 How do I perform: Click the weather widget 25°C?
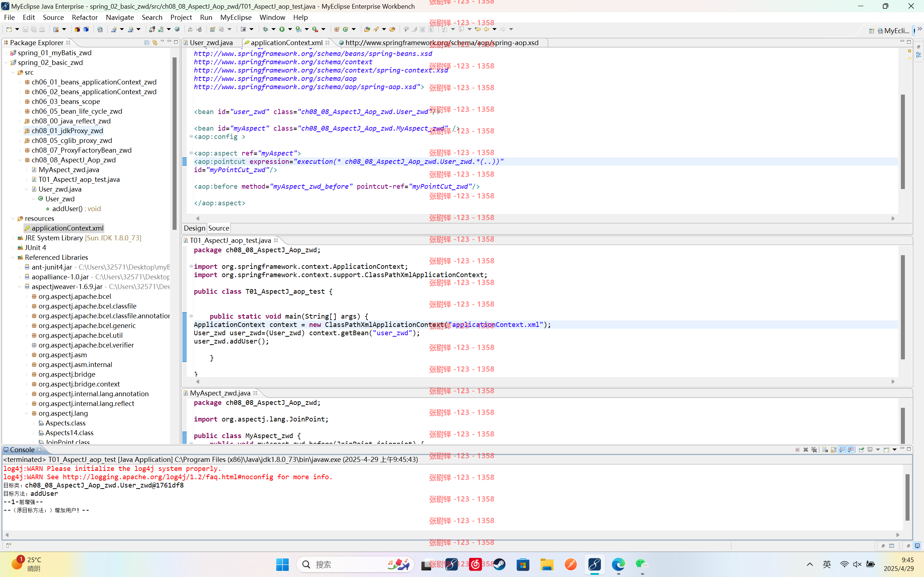[27, 564]
